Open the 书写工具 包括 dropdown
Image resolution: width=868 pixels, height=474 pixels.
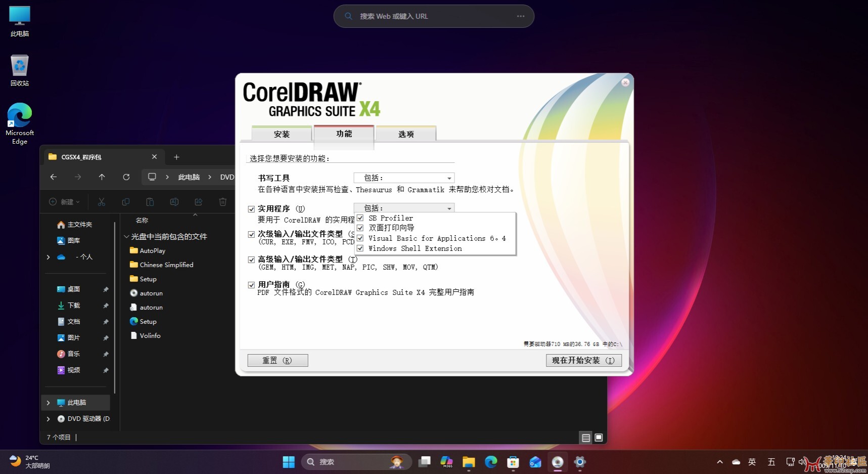click(x=448, y=178)
